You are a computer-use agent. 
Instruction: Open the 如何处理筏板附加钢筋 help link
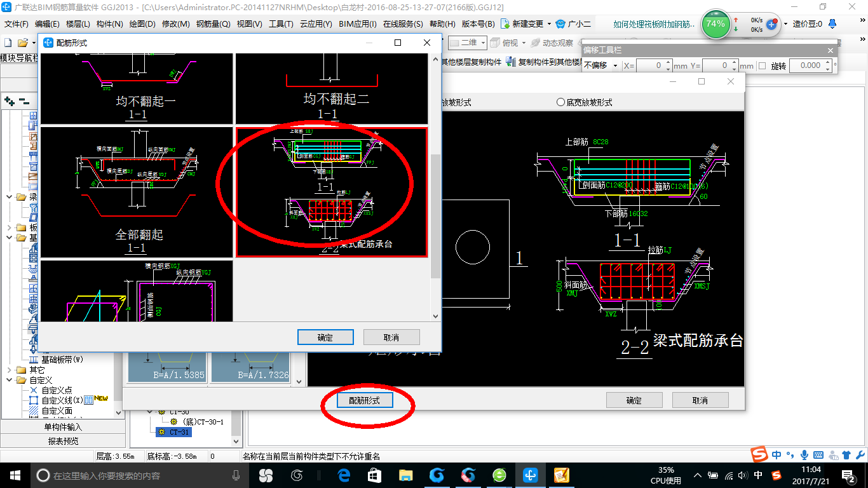coord(654,24)
